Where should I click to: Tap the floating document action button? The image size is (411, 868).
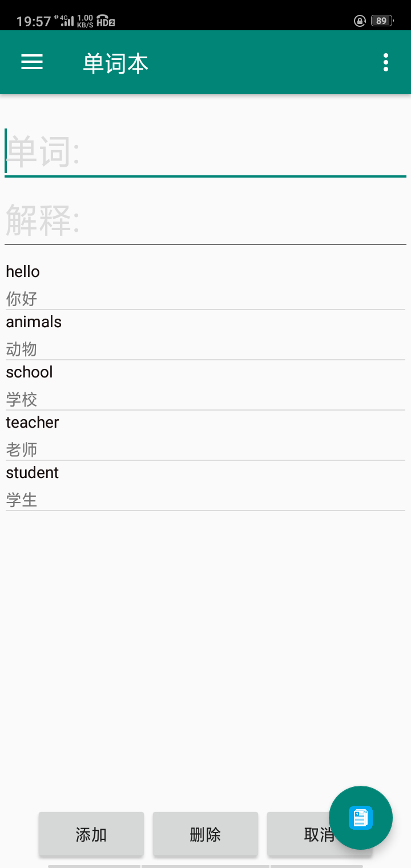[x=360, y=818]
